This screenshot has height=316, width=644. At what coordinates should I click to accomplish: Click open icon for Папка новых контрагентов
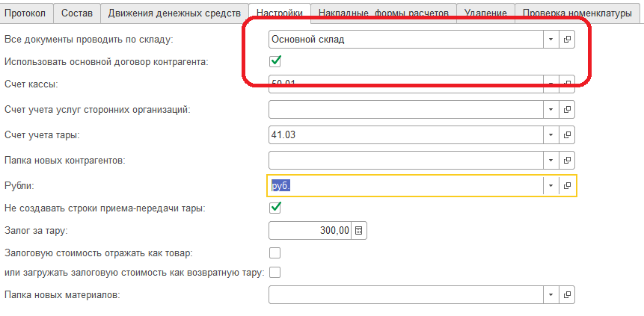click(567, 160)
